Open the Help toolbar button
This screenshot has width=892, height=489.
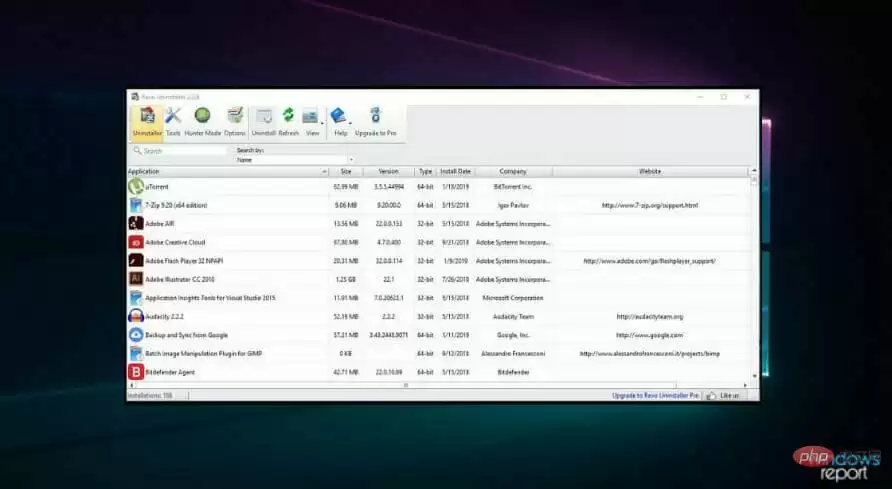340,122
